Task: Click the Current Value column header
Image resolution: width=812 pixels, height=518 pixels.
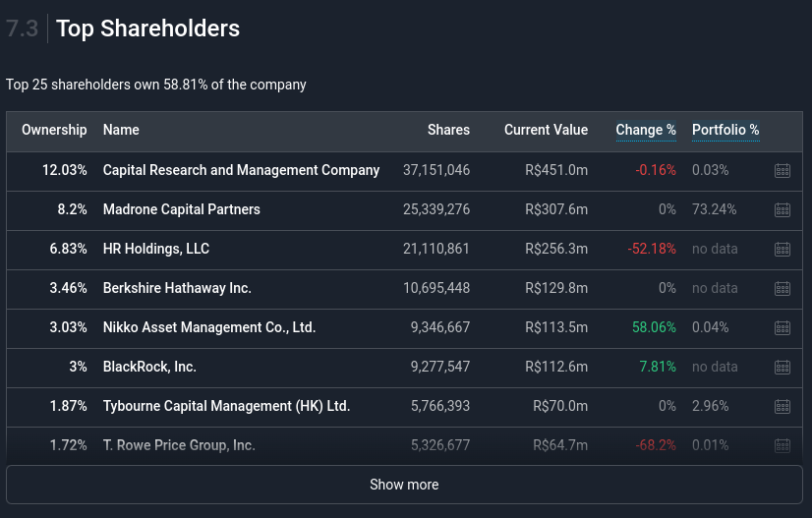Action: pos(546,130)
